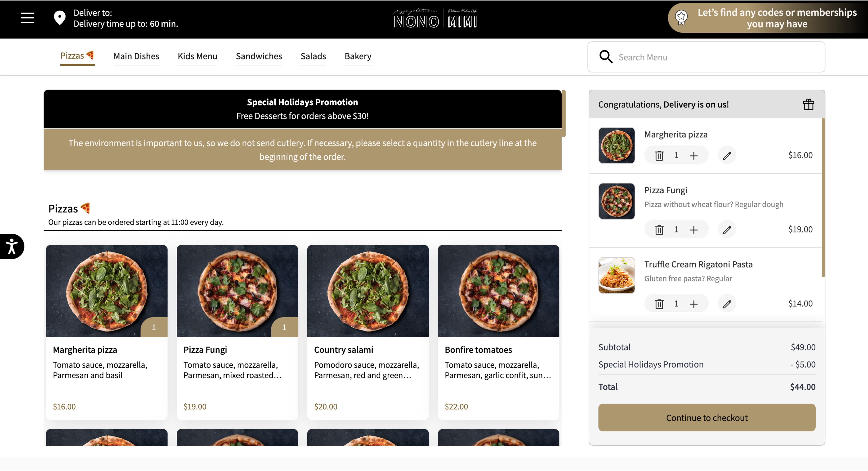
Task: Open the Bonfire tomatoes pizza card
Action: coord(499,332)
